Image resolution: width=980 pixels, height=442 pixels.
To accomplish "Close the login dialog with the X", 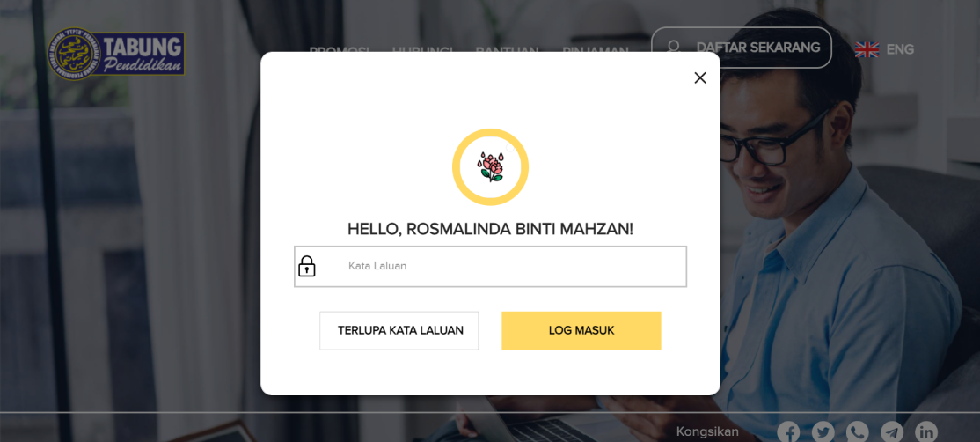I will coord(700,77).
